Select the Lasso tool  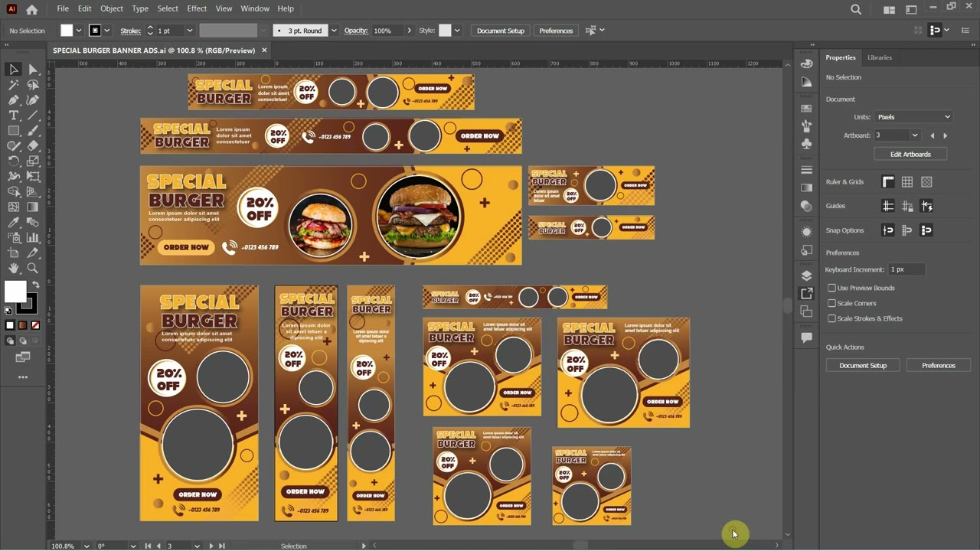click(33, 84)
